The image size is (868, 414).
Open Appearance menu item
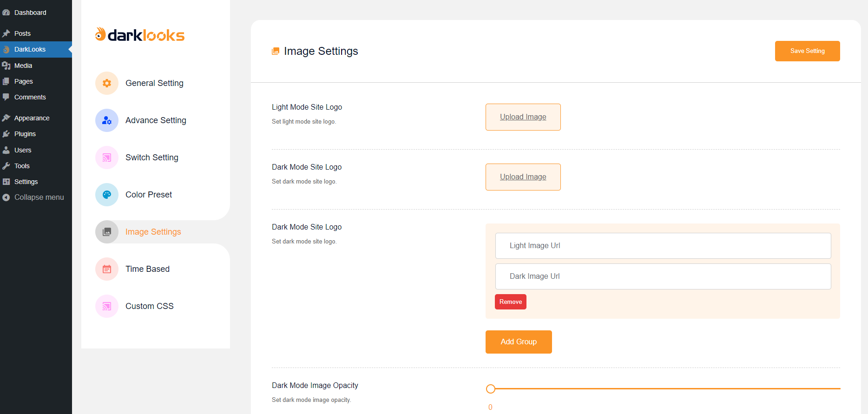click(32, 118)
